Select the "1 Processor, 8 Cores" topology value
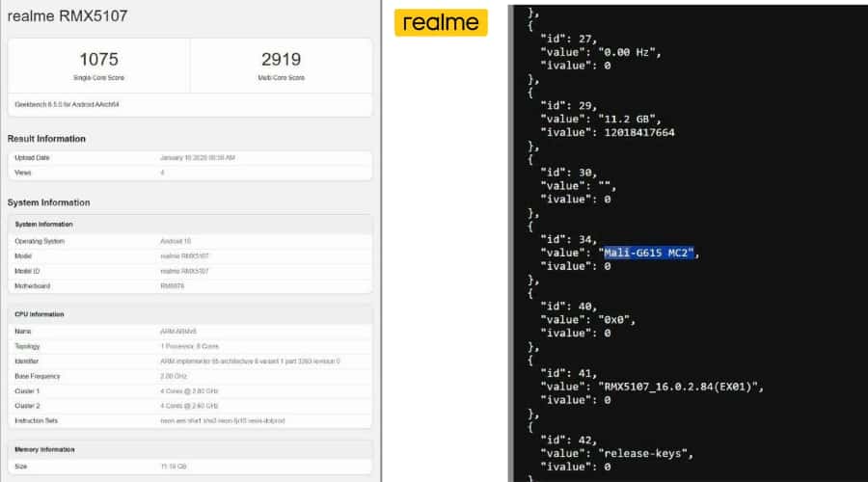The height and width of the screenshot is (482, 868). click(189, 346)
